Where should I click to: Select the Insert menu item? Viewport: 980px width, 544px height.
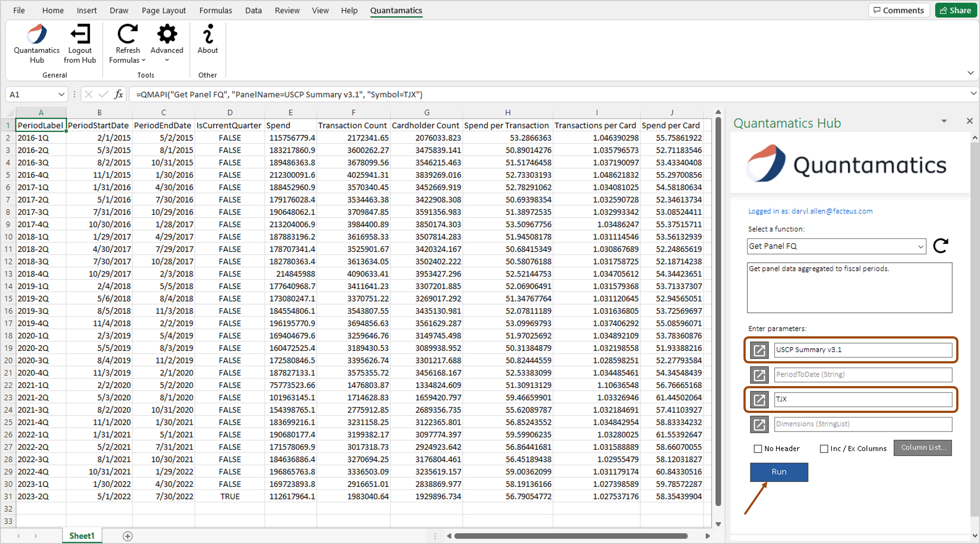(86, 10)
